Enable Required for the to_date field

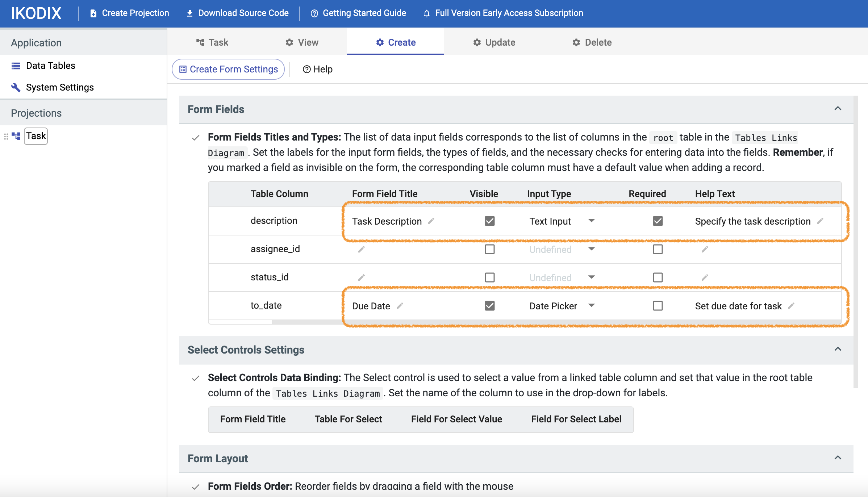pyautogui.click(x=657, y=306)
